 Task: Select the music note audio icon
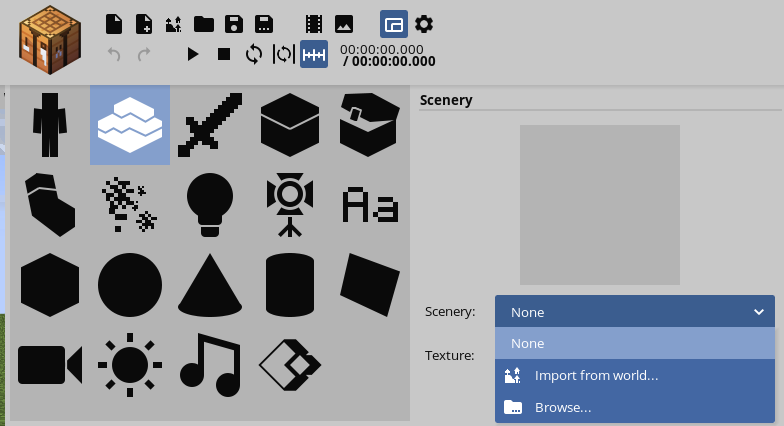210,365
